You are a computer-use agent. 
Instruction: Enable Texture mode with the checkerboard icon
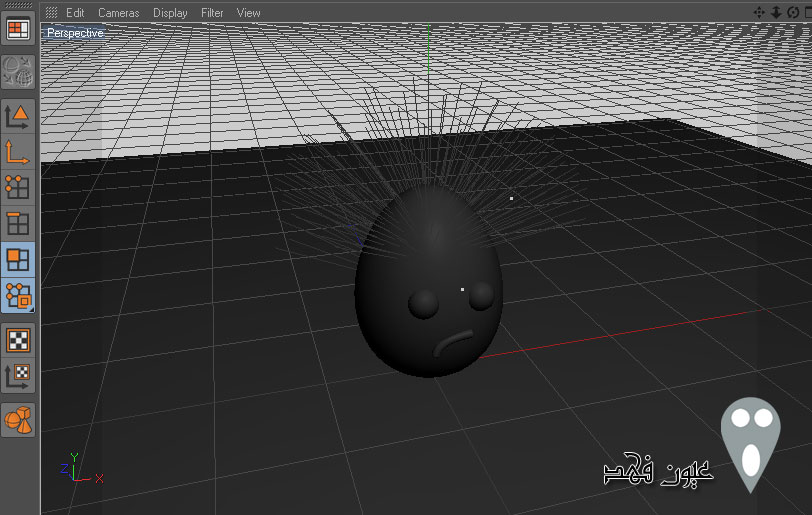coord(18,340)
